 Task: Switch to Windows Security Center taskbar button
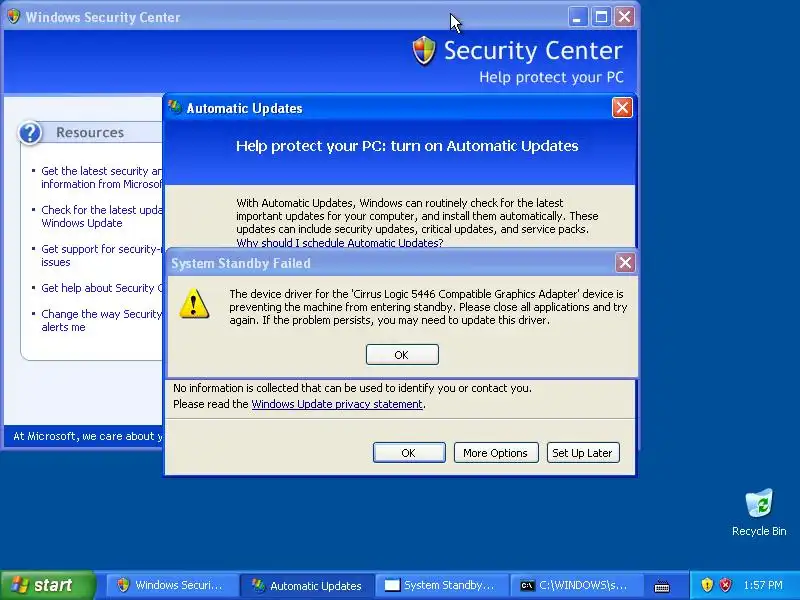coord(171,585)
